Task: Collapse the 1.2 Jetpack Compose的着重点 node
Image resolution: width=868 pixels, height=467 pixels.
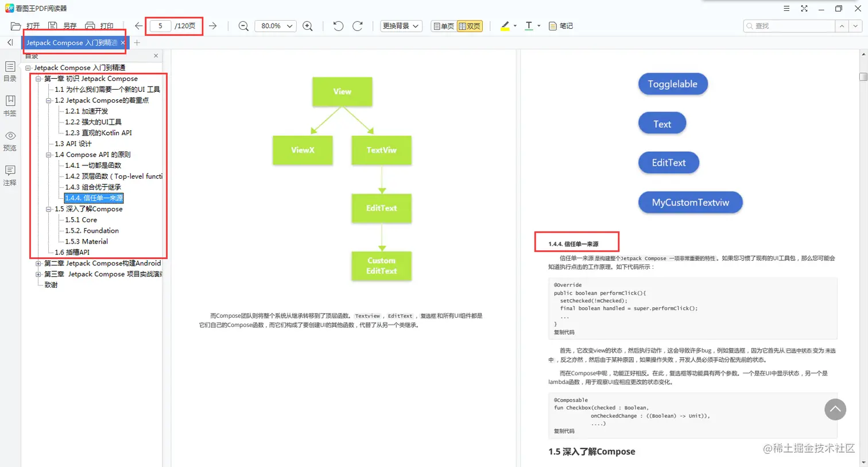Action: point(49,101)
